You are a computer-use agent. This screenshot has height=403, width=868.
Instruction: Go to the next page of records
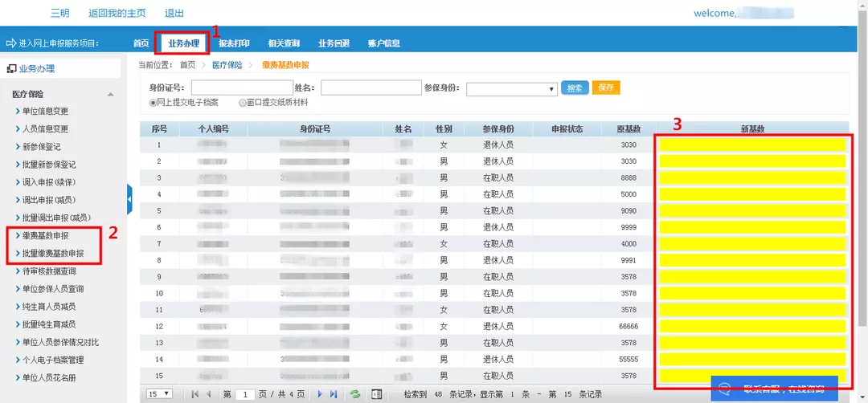pyautogui.click(x=320, y=394)
